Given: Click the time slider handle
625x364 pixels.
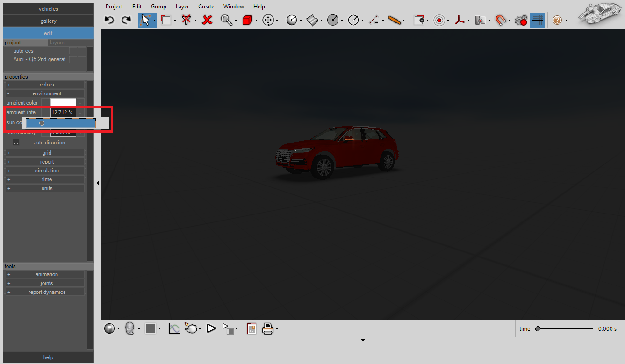Looking at the screenshot, I should click(538, 329).
